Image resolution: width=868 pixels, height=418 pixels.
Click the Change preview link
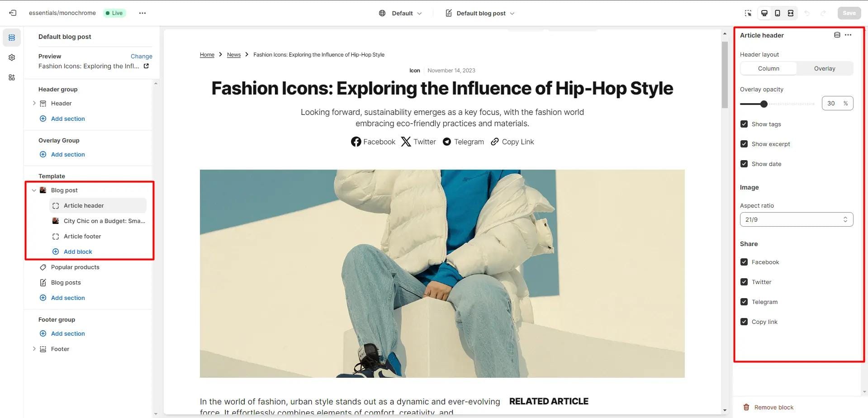tap(141, 56)
